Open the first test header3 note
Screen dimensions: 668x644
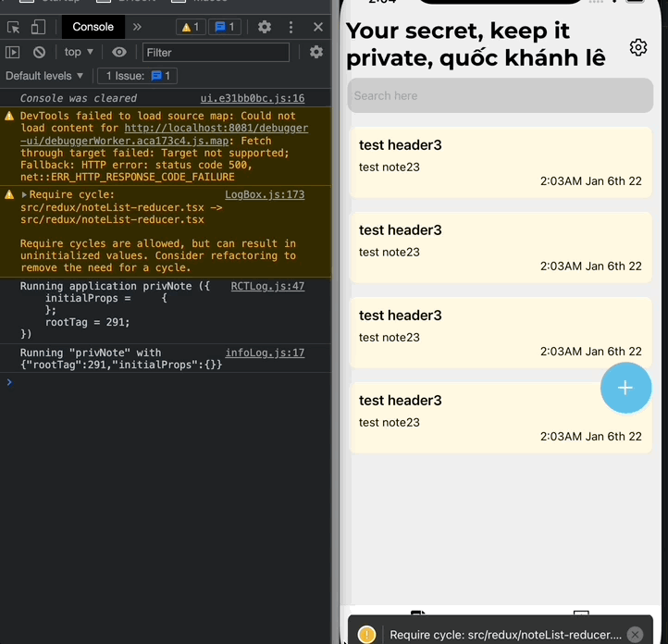point(501,162)
